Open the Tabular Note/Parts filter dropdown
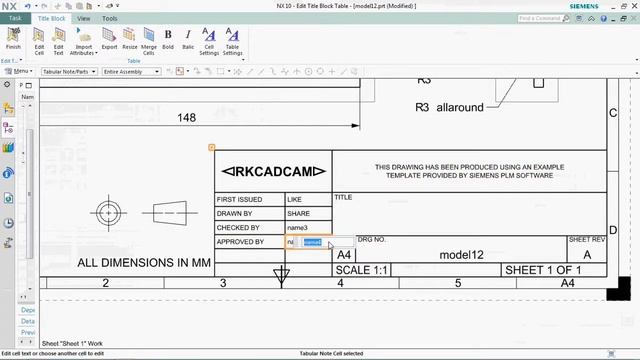640x360 pixels. pyautogui.click(x=69, y=71)
